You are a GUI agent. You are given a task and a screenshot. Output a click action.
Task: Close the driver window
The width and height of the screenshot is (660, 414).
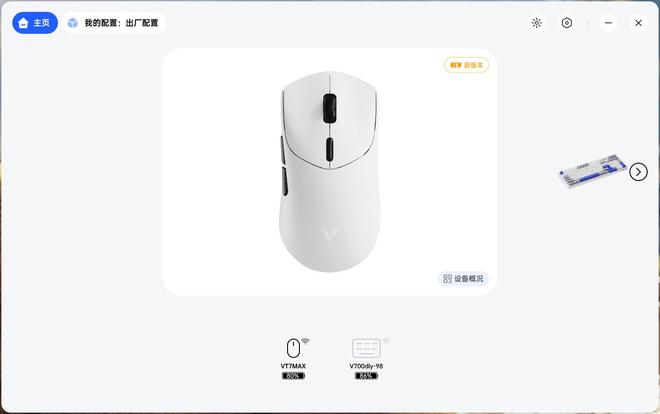pos(638,23)
